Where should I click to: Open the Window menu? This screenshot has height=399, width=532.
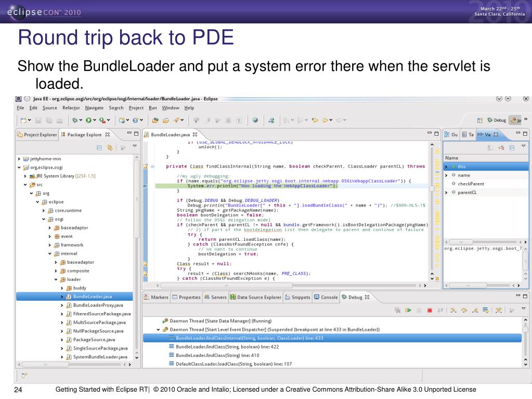coord(171,108)
